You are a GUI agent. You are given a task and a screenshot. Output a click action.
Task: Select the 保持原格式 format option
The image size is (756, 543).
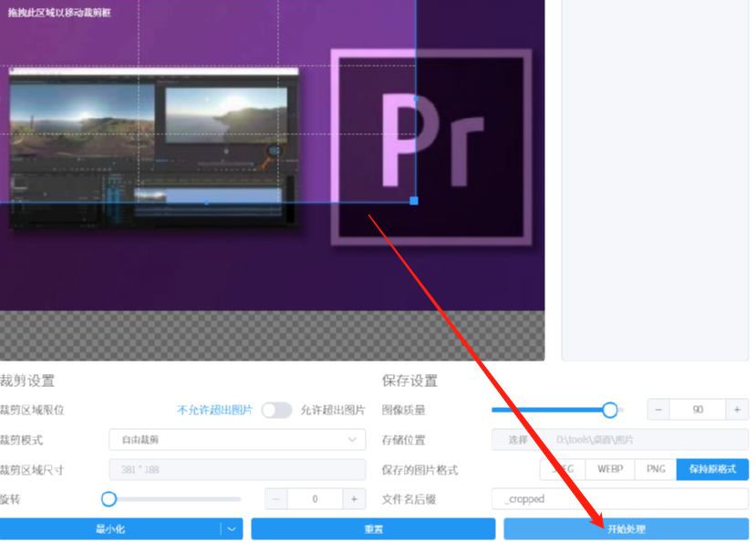click(712, 469)
